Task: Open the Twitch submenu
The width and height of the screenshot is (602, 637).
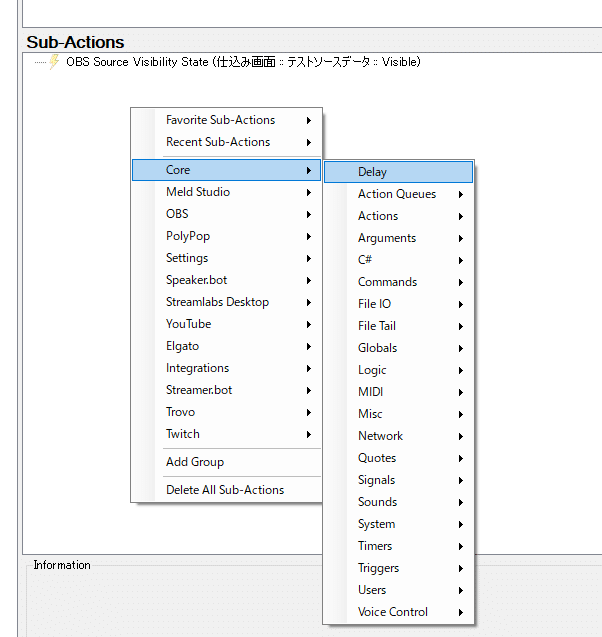Action: 226,434
